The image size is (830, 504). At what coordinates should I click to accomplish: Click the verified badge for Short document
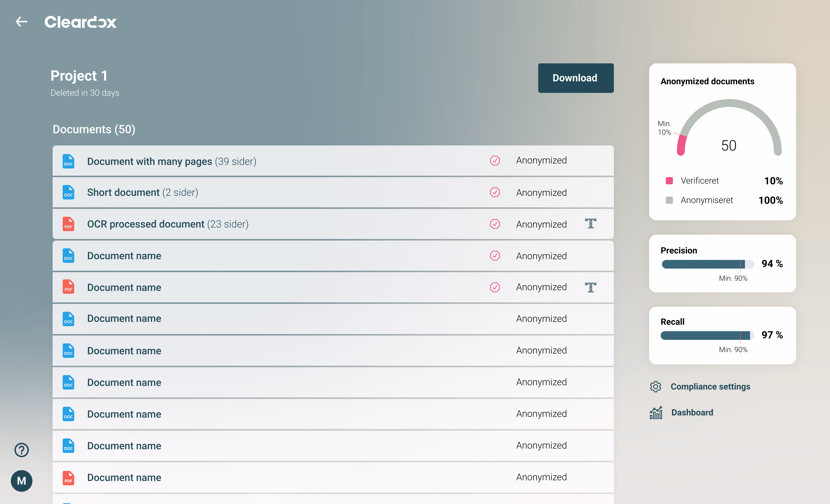[x=495, y=192]
